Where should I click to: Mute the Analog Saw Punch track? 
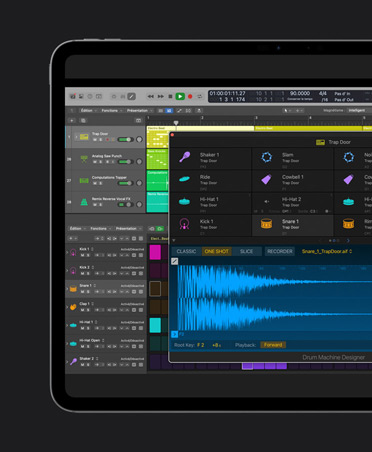tap(95, 162)
